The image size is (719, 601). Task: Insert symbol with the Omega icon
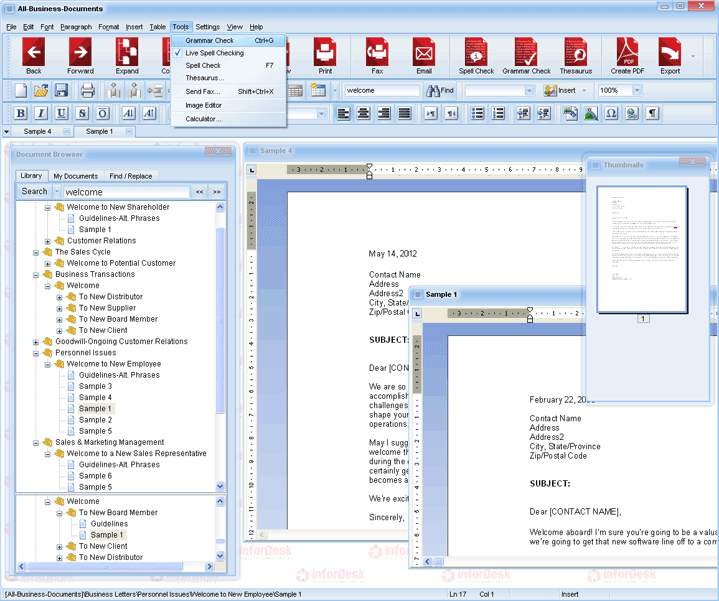pos(611,113)
